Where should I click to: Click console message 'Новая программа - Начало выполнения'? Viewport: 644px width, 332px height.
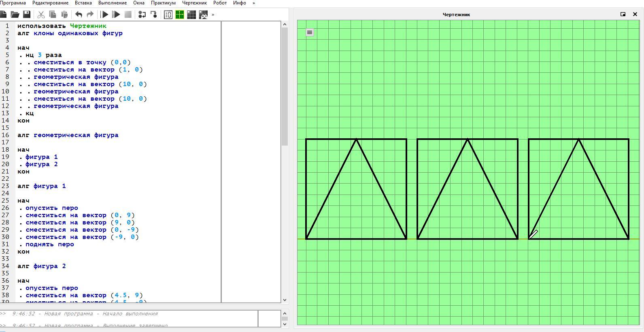(101, 314)
